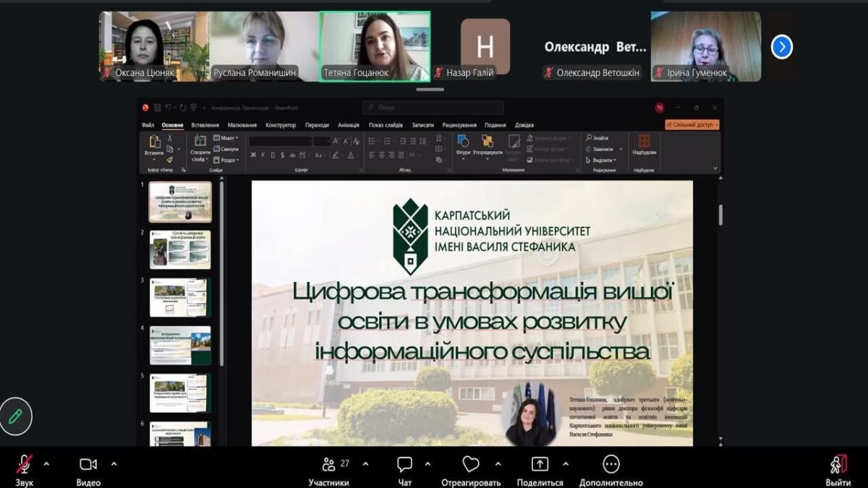Open the Дополнительно more options icon

611,464
